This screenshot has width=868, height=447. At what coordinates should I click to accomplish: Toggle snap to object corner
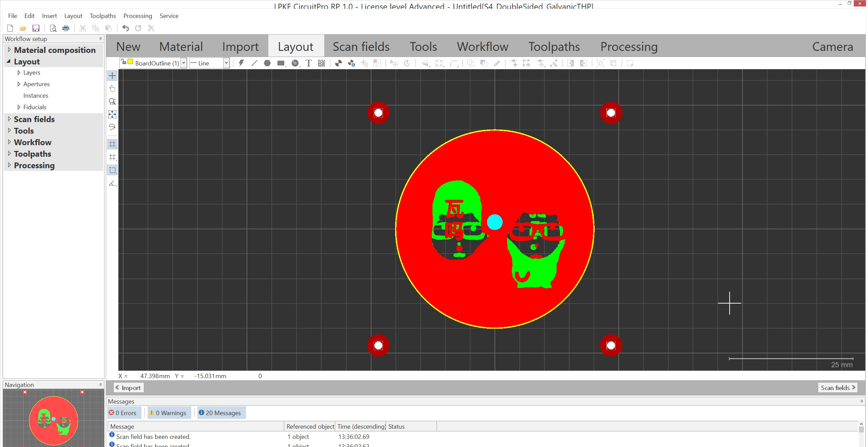[x=112, y=170]
